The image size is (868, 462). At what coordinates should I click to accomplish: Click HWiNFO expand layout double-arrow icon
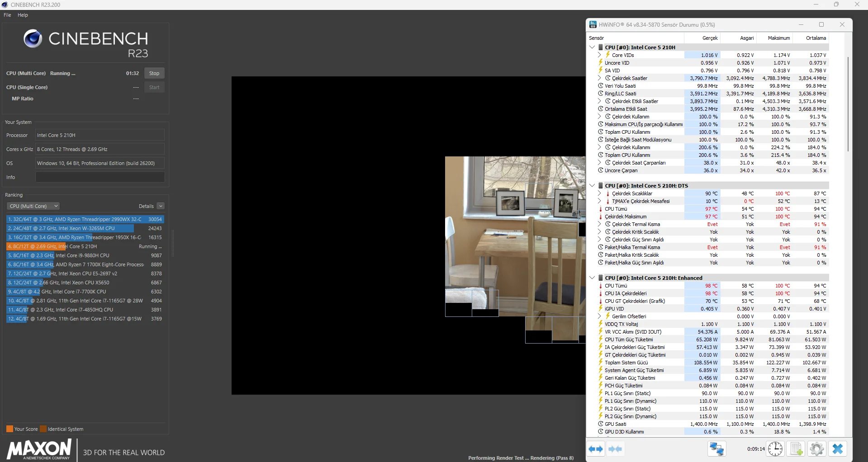tap(596, 449)
